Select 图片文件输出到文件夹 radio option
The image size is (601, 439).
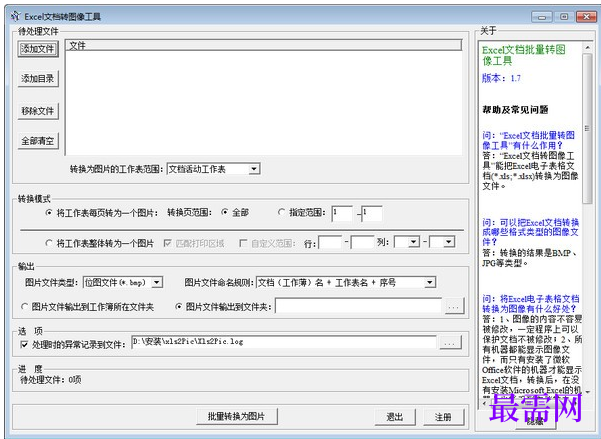pos(179,307)
